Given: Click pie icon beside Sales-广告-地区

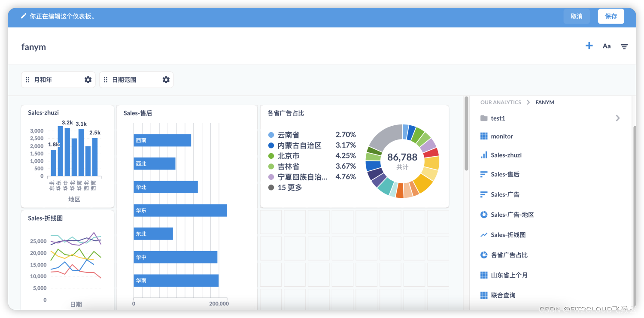Looking at the screenshot, I should [484, 215].
